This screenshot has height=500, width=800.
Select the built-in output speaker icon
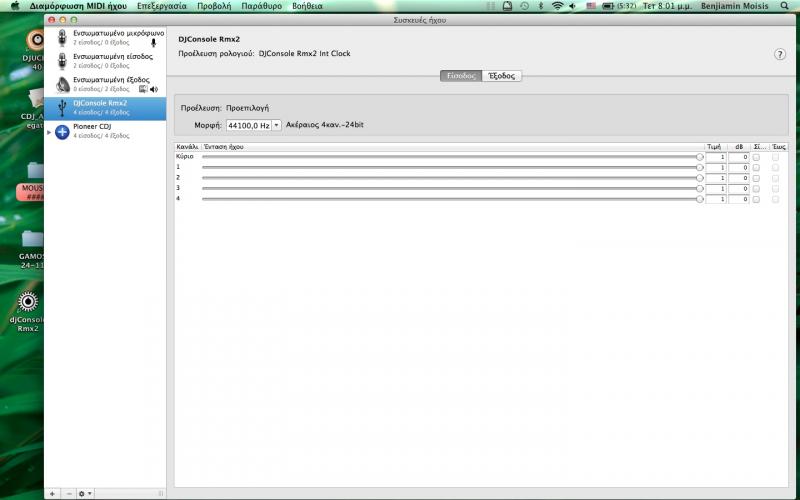point(62,84)
